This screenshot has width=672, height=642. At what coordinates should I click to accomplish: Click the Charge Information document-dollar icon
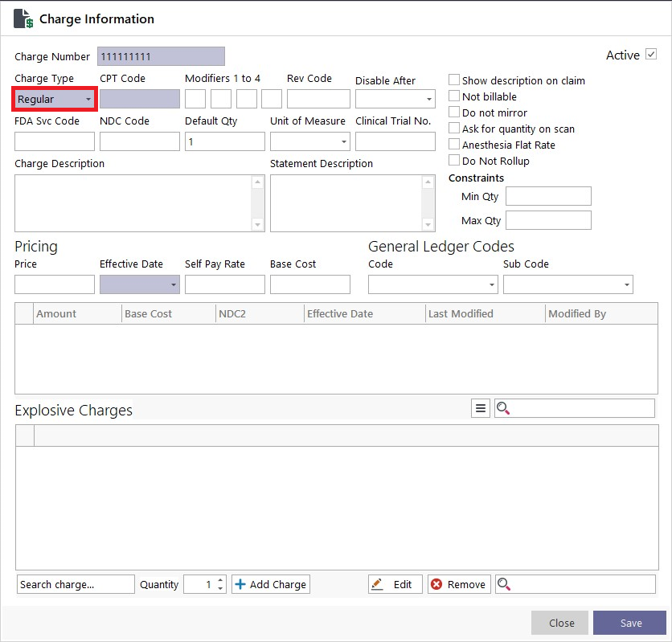coord(23,18)
